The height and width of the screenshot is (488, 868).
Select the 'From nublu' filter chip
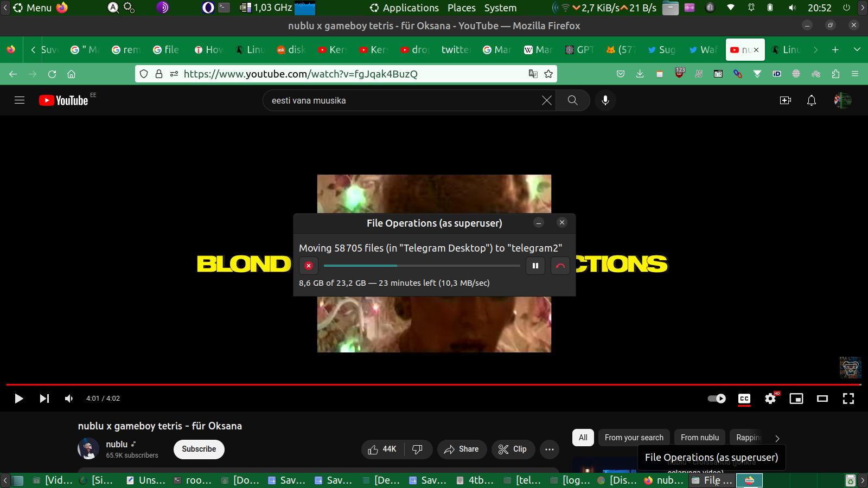(700, 438)
